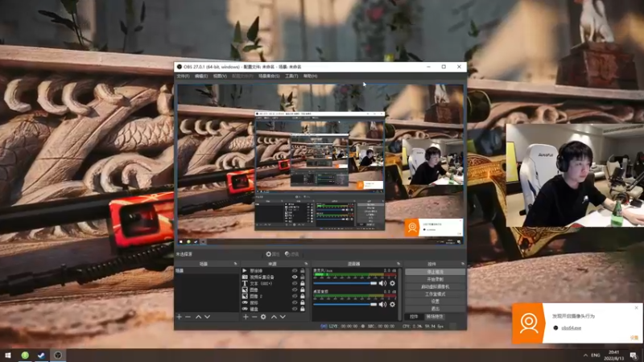Move scene up in Scenes dock
644x362 pixels.
click(198, 317)
